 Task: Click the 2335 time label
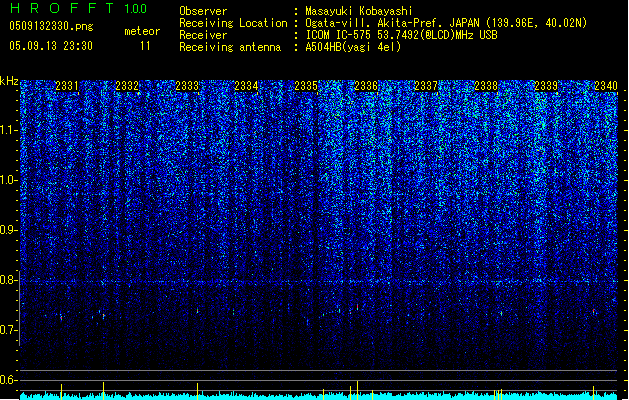click(x=306, y=85)
